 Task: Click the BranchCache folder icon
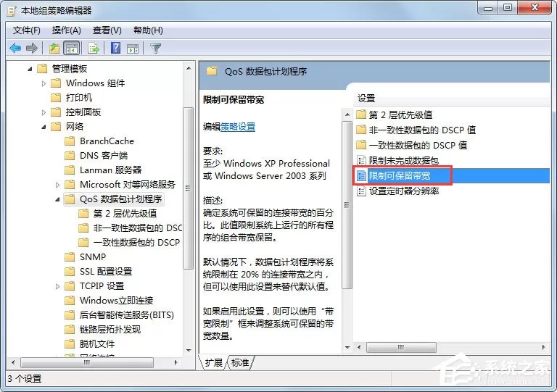pos(70,141)
